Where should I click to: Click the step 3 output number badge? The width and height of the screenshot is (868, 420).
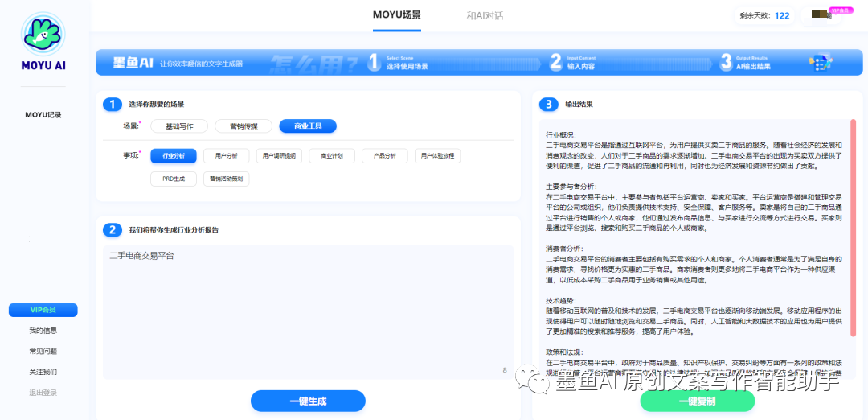pos(548,104)
